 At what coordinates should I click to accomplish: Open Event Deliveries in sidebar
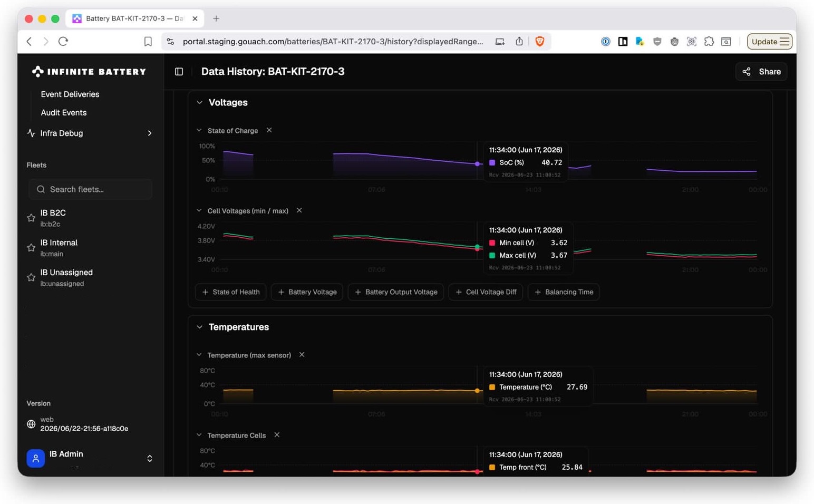point(70,94)
